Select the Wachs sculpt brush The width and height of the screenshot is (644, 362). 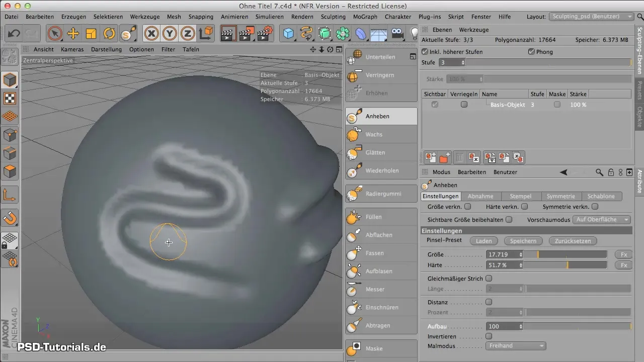pos(381,134)
